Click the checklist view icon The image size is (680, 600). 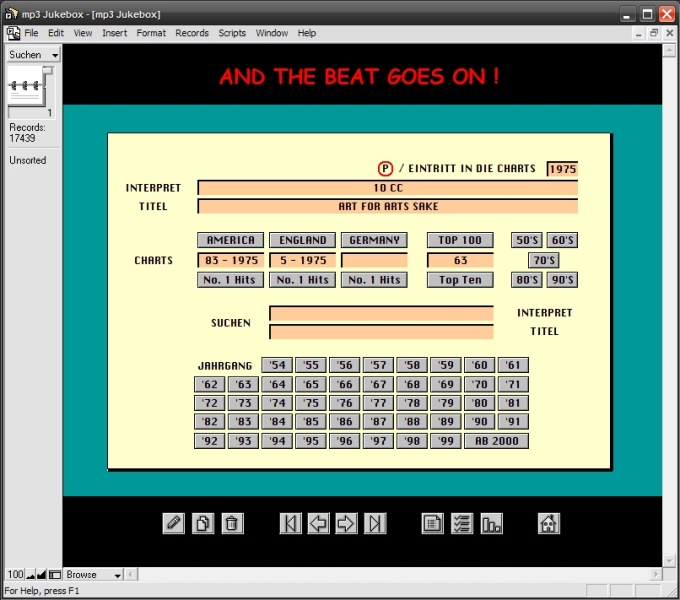click(462, 523)
